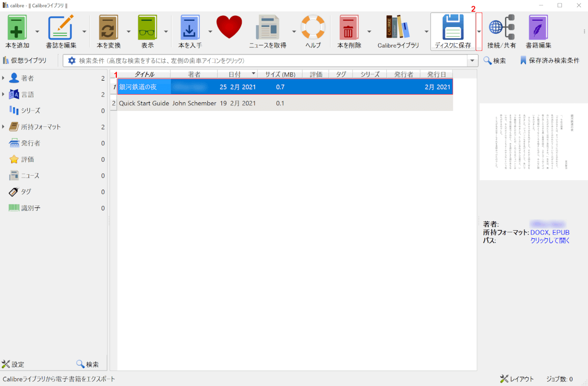The width and height of the screenshot is (588, 386).
Task: Click the ニュースを取得 fetch news icon
Action: (x=267, y=28)
